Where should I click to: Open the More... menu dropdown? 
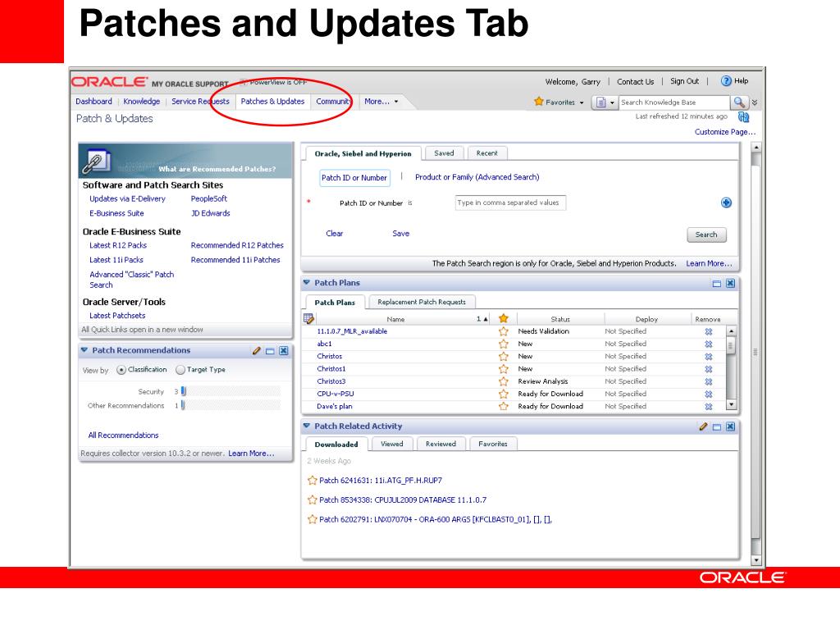[x=381, y=101]
